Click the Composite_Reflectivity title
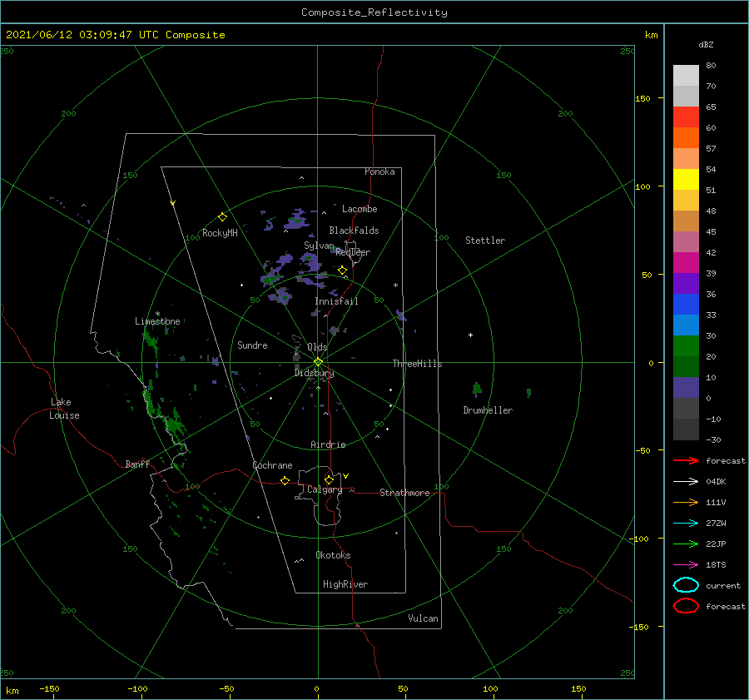 tap(374, 12)
